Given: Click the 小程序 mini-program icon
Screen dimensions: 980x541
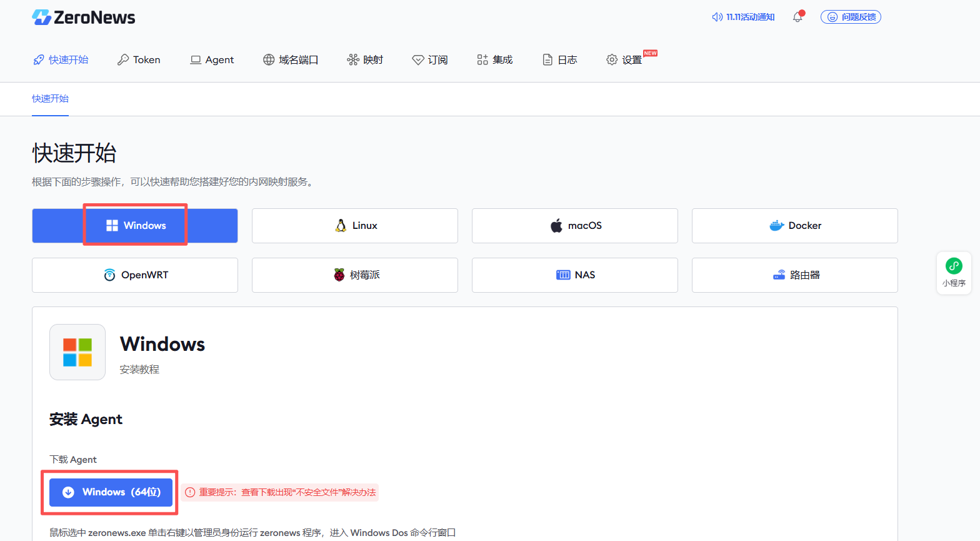Looking at the screenshot, I should (x=954, y=272).
